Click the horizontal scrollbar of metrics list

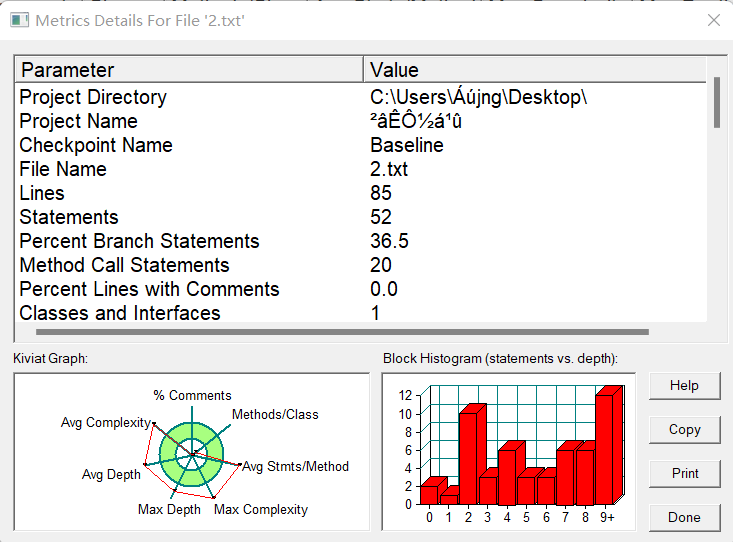pos(342,332)
